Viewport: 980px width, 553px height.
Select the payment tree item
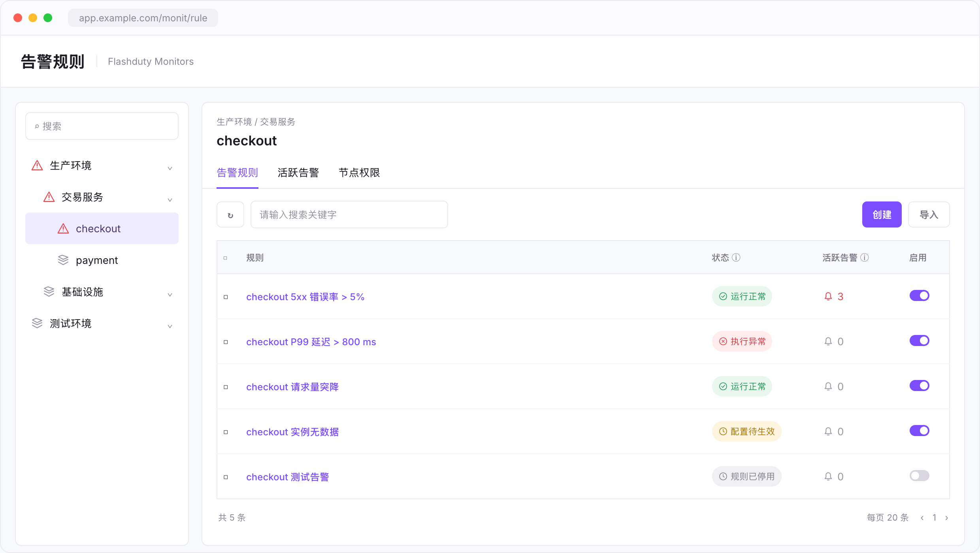coord(102,260)
